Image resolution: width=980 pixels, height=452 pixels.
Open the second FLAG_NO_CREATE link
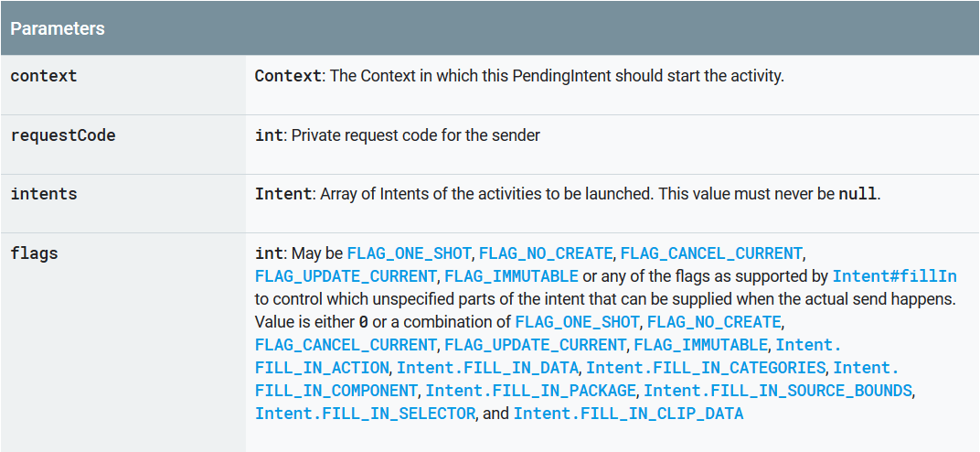pos(714,322)
